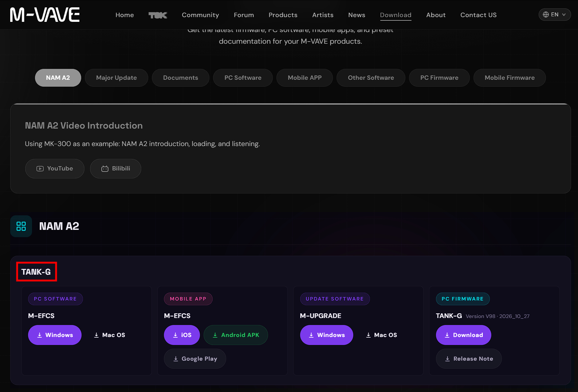Image resolution: width=578 pixels, height=392 pixels.
Task: Download the TANK-G PC firmware
Action: [x=463, y=335]
